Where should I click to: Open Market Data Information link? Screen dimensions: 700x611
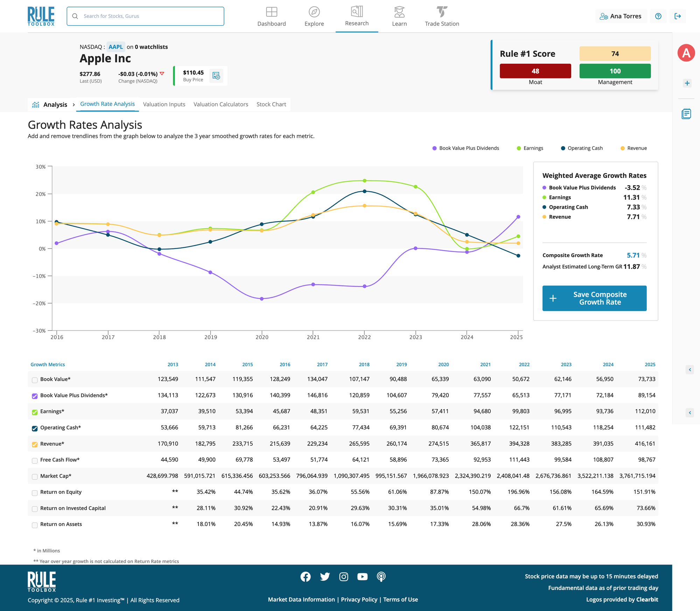(301, 599)
